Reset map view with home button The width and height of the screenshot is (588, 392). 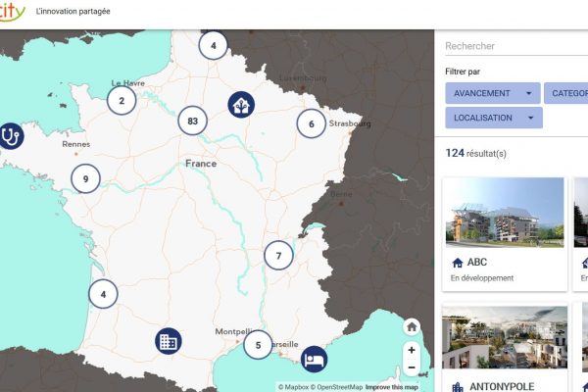412,327
